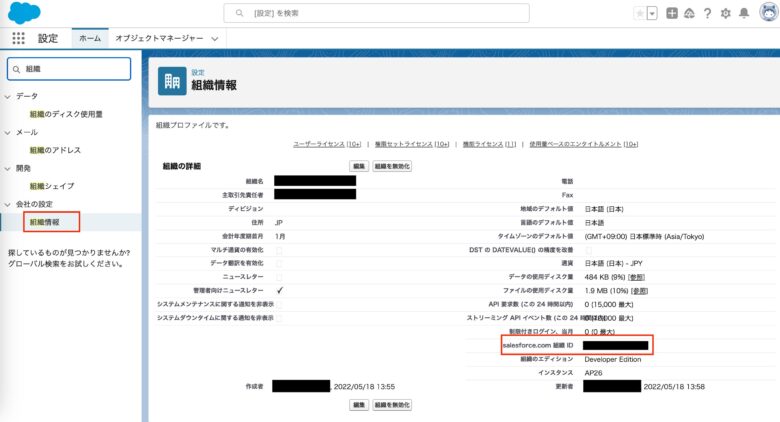Click 組織を無効化 beside the 組織の詳細 heading
780x422 pixels.
(x=392, y=166)
